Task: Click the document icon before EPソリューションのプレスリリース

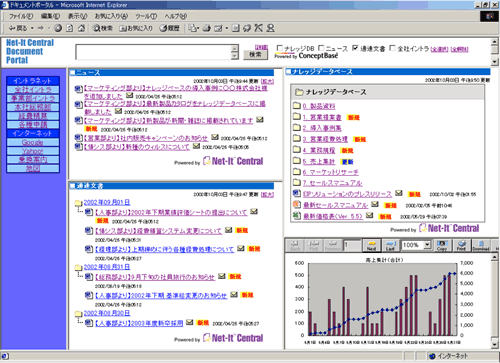Action: (x=297, y=193)
